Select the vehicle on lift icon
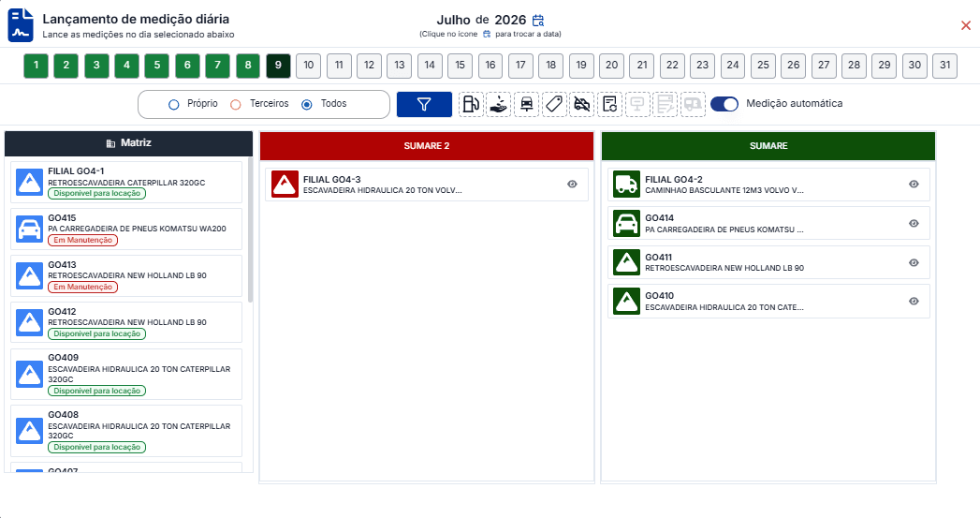980x518 pixels. (526, 105)
